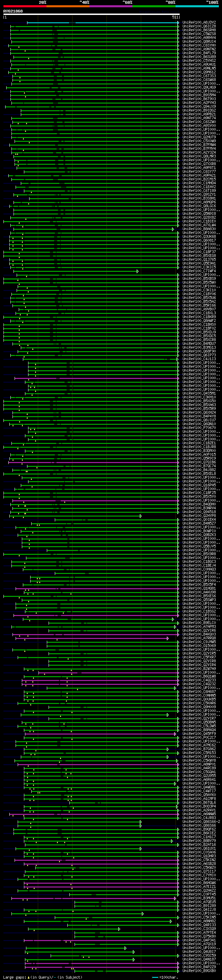Click hit label UniRef100_C1BEJ4

199,565
